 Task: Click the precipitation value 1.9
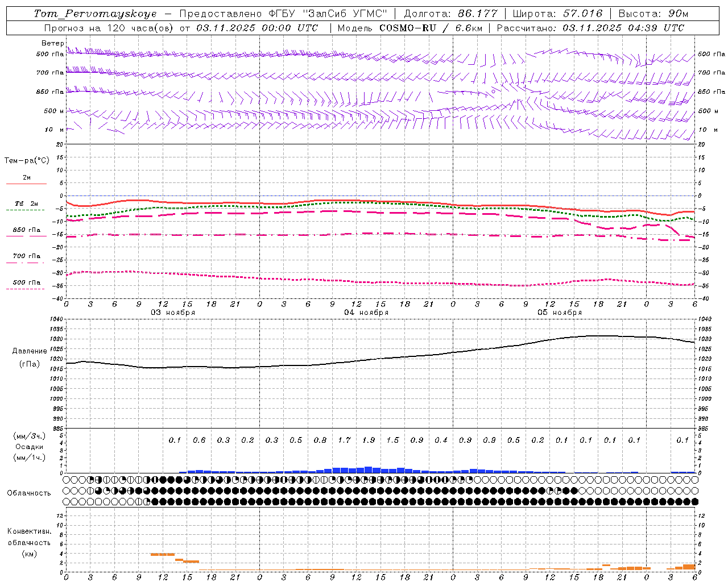coord(369,440)
